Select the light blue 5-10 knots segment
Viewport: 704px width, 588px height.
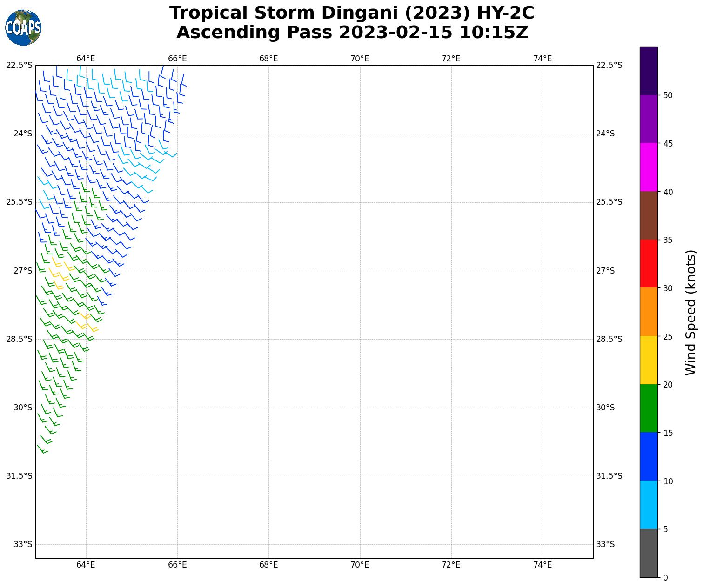649,505
